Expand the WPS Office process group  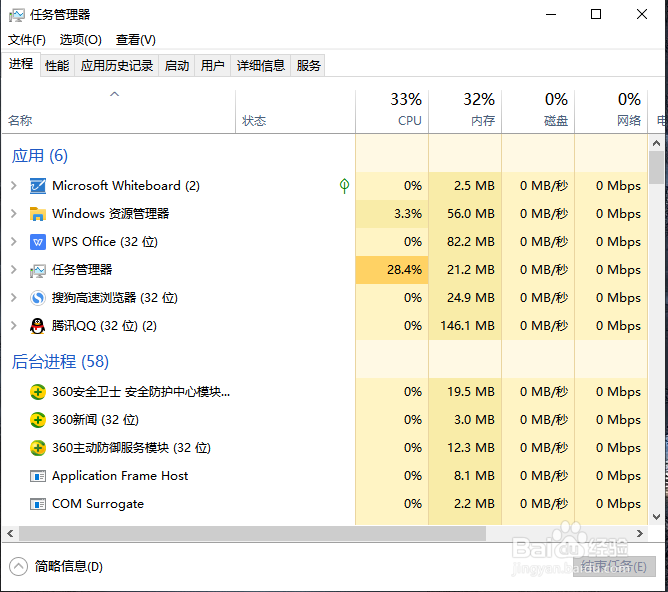coord(14,241)
